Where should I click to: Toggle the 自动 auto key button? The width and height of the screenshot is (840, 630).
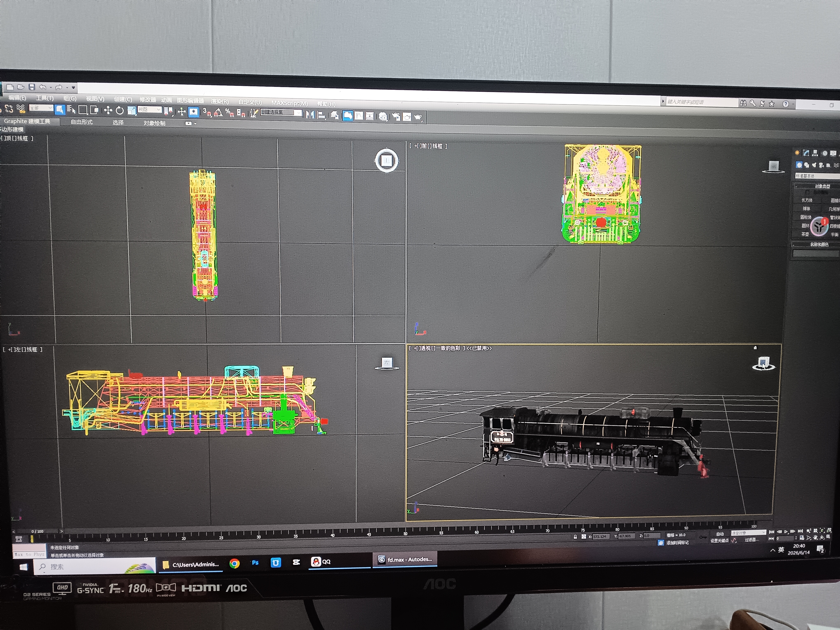(720, 534)
